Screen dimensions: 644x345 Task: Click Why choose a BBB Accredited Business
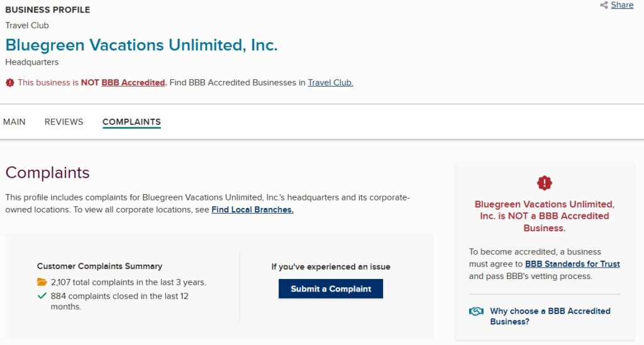tap(550, 316)
